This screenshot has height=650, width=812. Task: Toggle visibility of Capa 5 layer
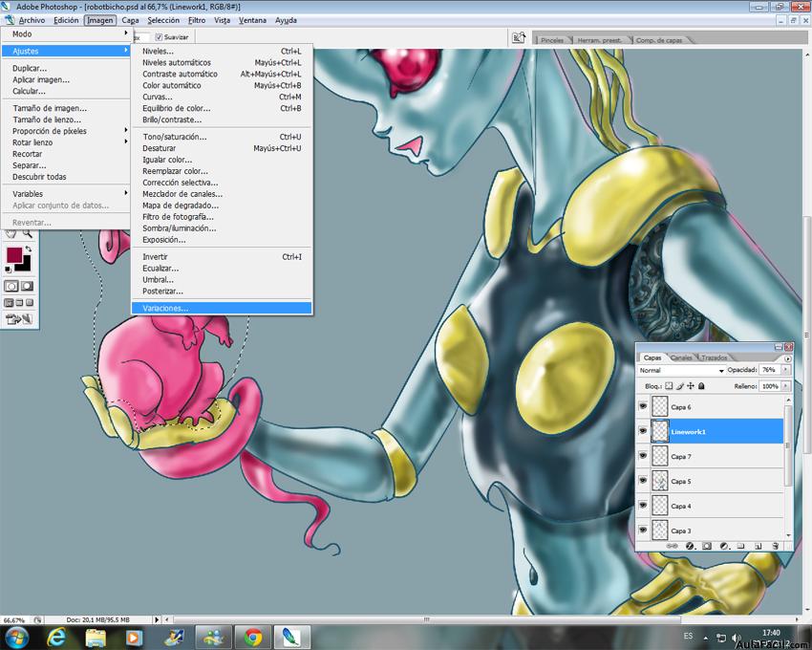click(x=643, y=481)
